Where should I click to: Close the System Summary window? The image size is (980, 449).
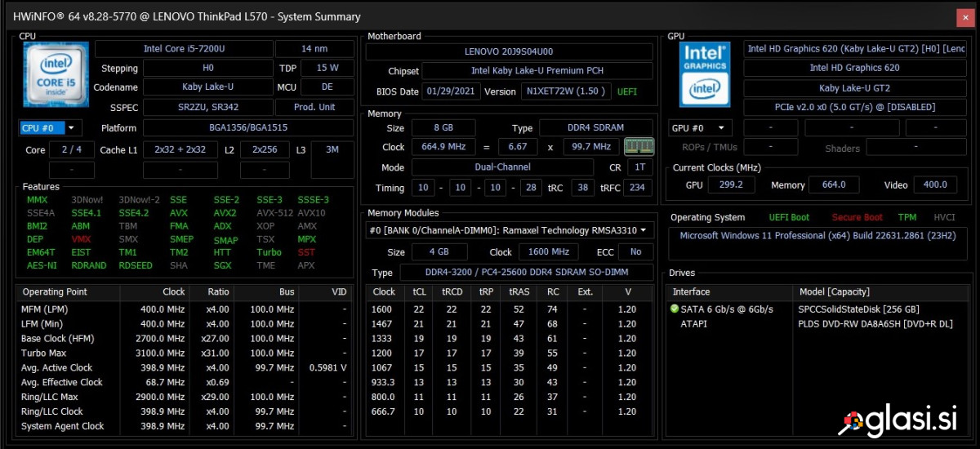tap(964, 16)
